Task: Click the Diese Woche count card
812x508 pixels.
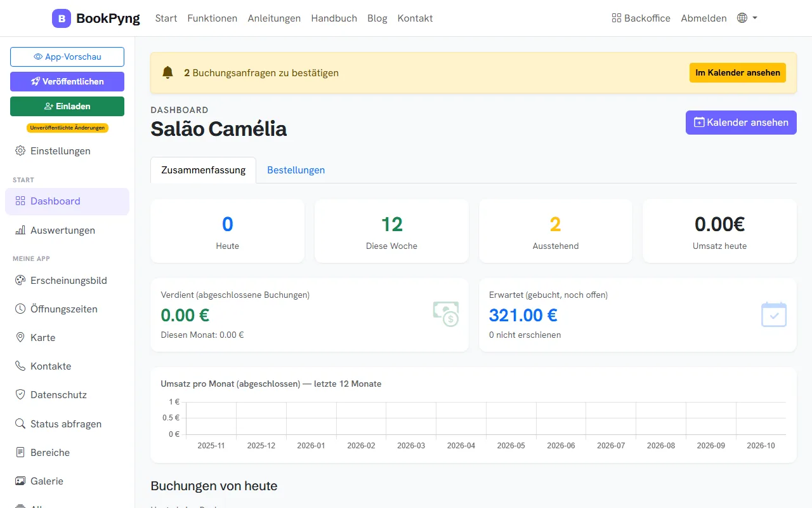Action: [x=391, y=231]
